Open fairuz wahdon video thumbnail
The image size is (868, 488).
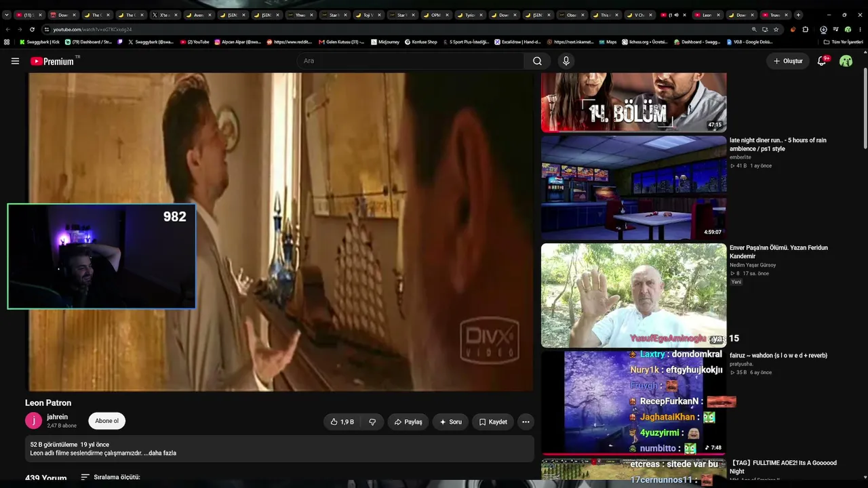pyautogui.click(x=633, y=403)
